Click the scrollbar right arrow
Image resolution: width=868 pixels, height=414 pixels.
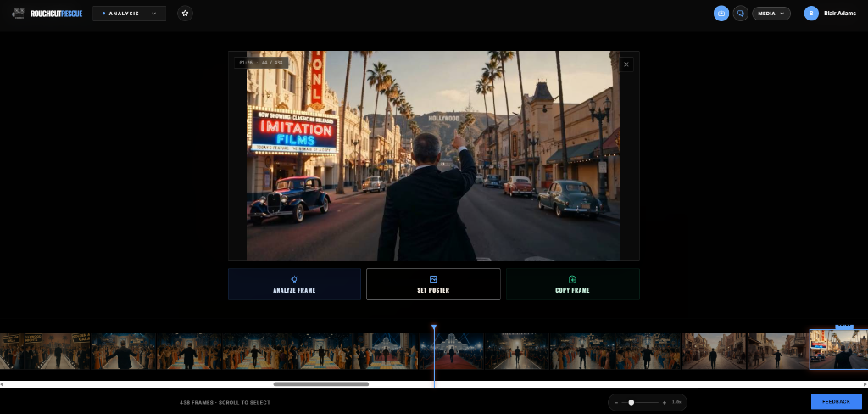pyautogui.click(x=865, y=384)
